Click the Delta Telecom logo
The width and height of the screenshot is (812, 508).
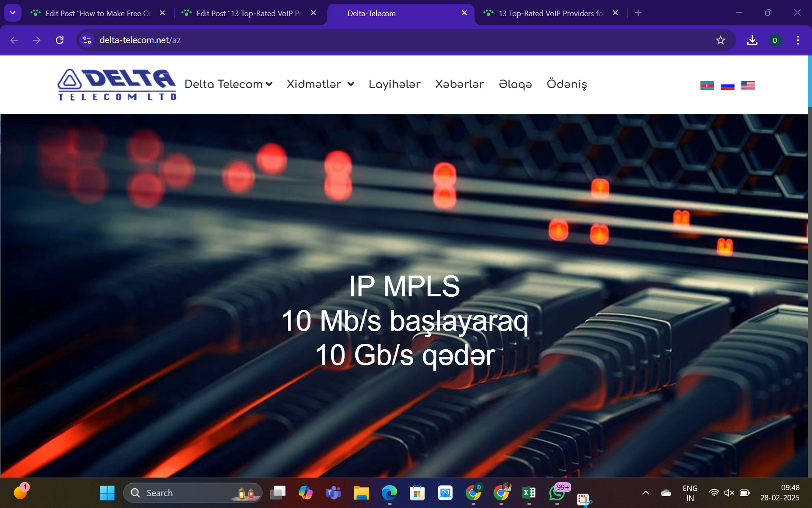[117, 85]
